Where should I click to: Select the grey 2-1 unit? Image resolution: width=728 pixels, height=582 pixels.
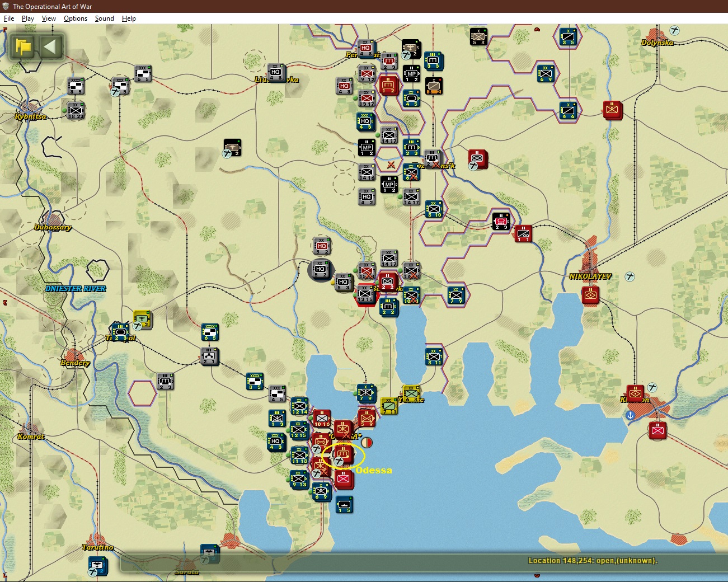pos(209,356)
